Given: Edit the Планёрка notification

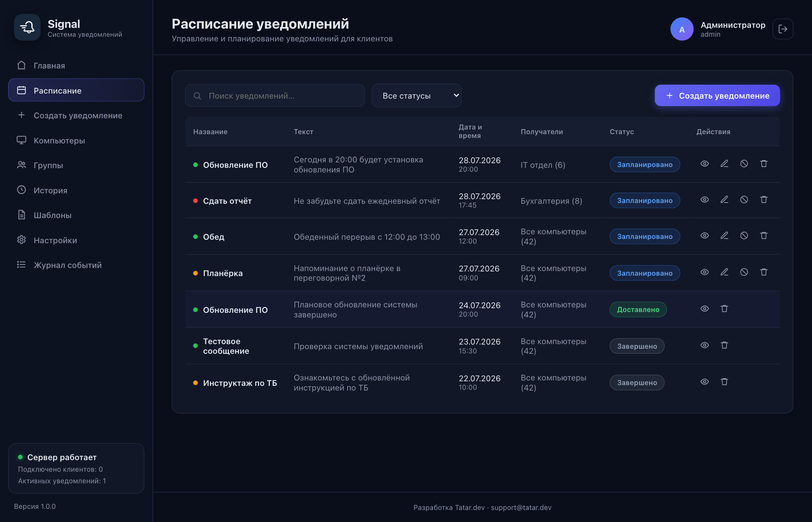Looking at the screenshot, I should point(724,272).
